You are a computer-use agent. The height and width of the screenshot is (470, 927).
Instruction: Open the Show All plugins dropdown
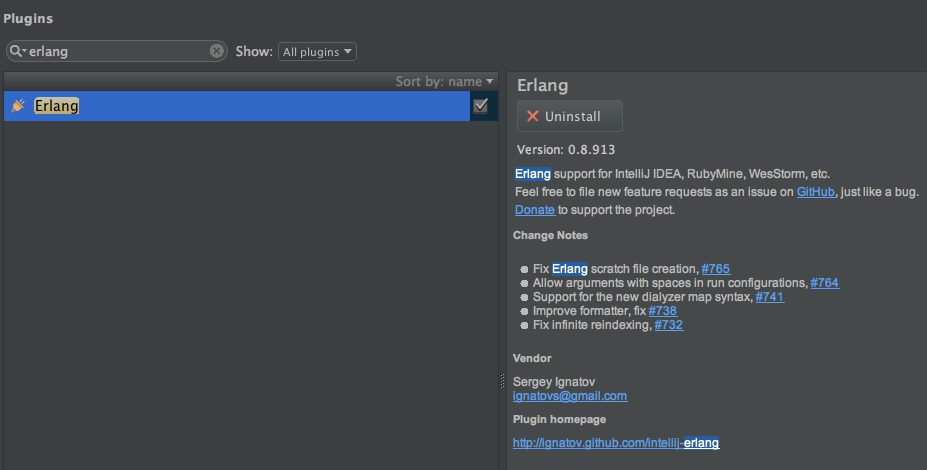pos(317,52)
